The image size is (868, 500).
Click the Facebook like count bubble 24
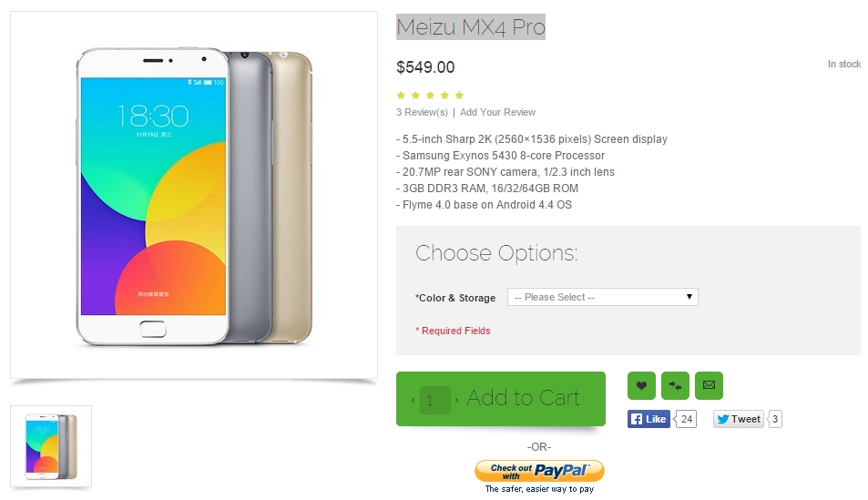pos(686,419)
